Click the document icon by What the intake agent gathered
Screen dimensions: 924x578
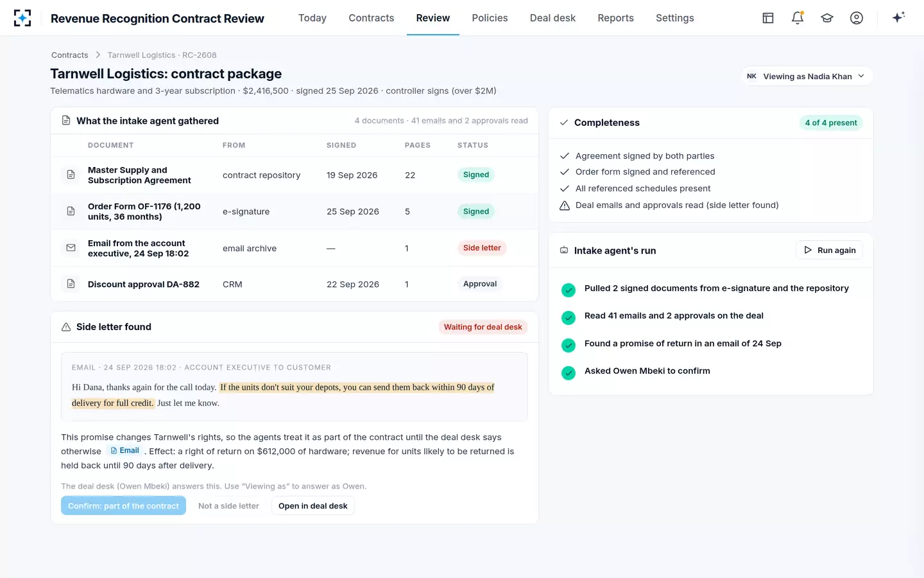coord(66,121)
